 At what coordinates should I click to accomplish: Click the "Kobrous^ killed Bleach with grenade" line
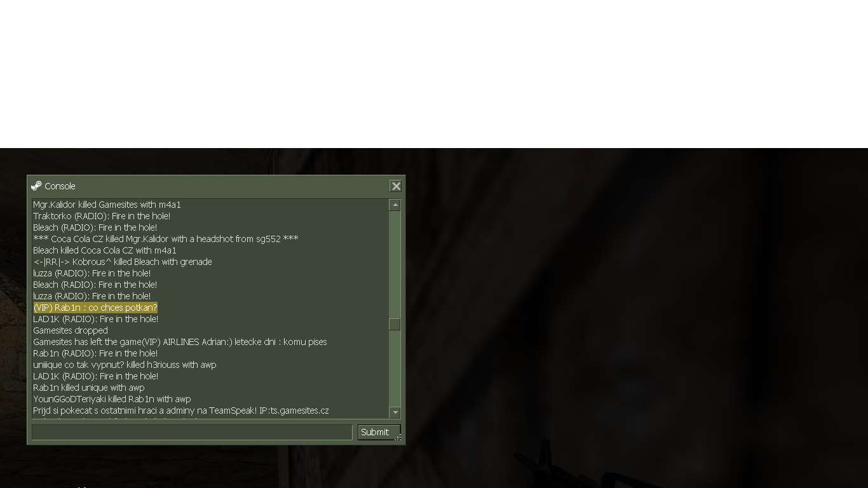(123, 262)
